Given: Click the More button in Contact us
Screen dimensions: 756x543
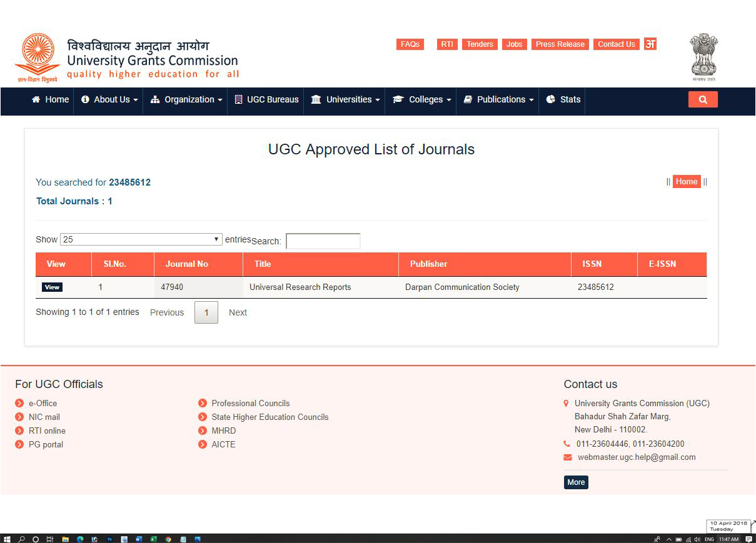Looking at the screenshot, I should click(x=576, y=482).
